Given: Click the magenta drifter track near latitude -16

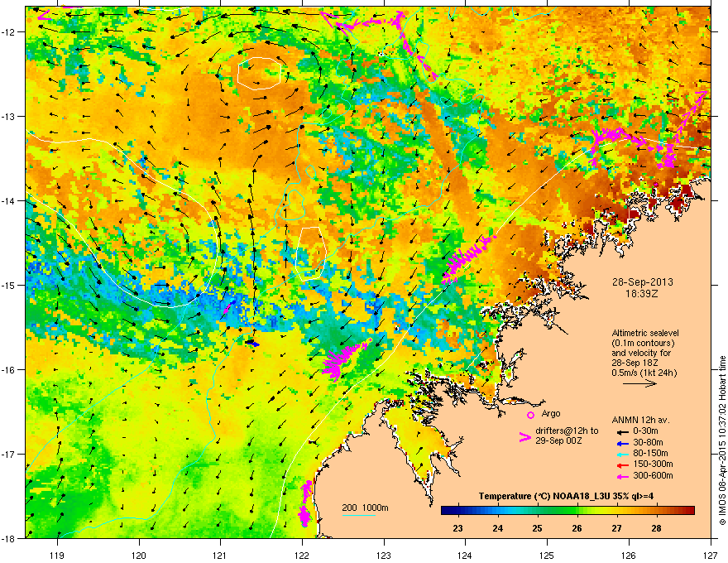Looking at the screenshot, I should coord(346,358).
